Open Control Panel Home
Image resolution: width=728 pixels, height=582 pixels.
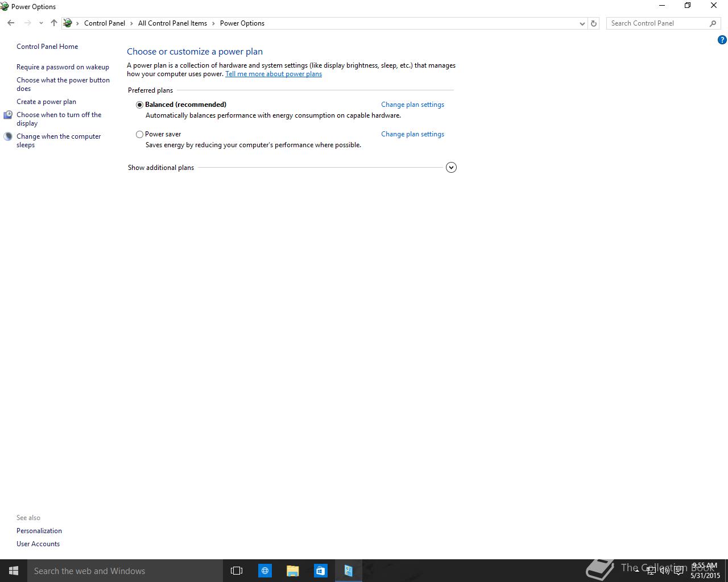pos(47,47)
